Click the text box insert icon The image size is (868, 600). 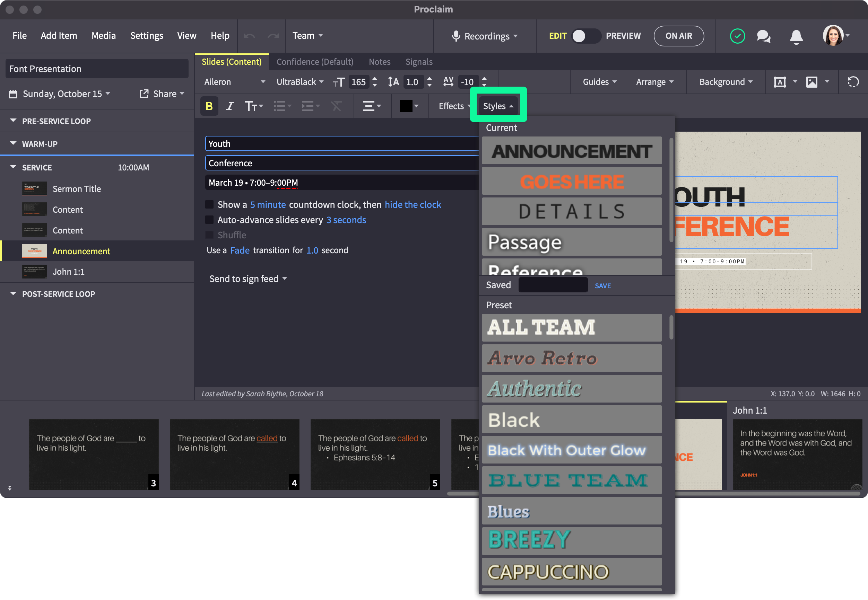tap(780, 82)
